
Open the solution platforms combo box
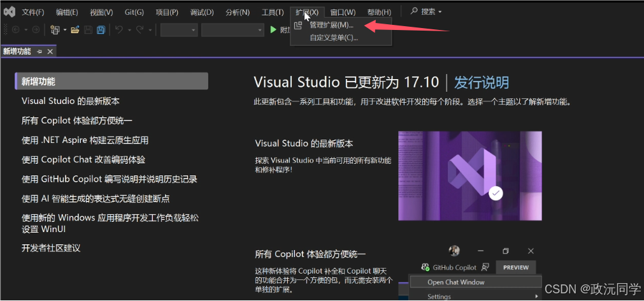click(233, 30)
